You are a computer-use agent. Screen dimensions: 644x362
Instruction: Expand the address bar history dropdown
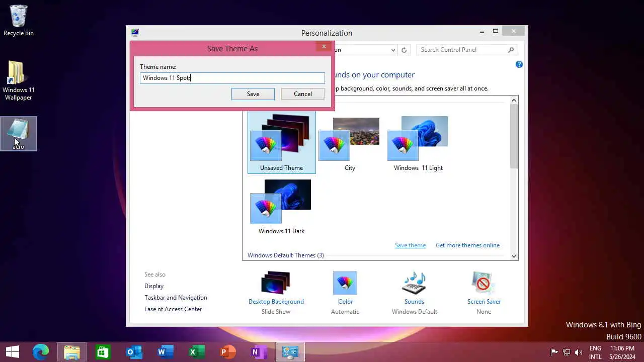click(x=393, y=50)
